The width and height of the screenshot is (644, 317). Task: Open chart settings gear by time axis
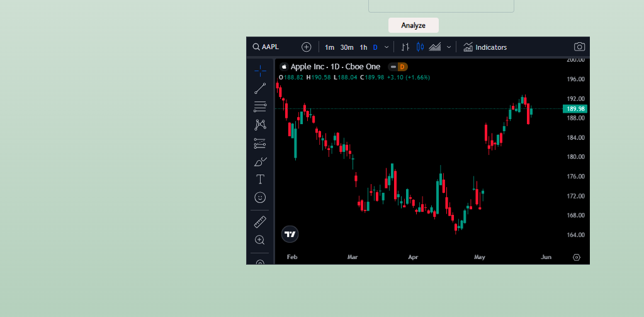point(577,257)
